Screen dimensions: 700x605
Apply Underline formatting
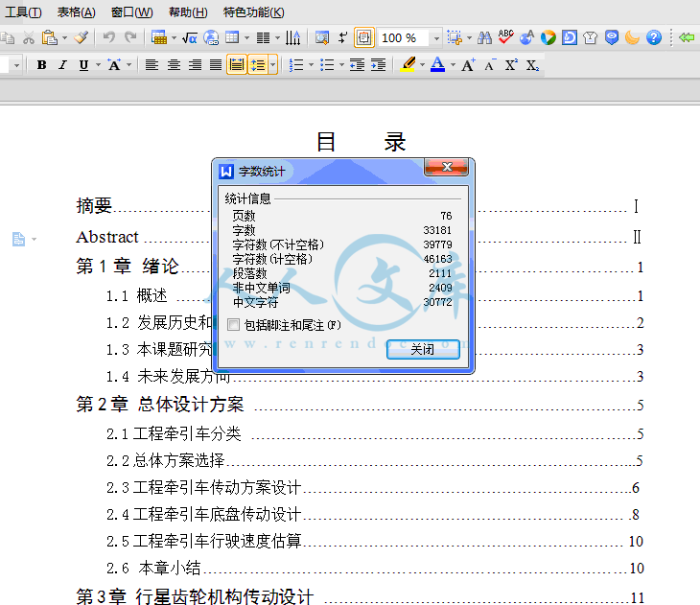(83, 65)
